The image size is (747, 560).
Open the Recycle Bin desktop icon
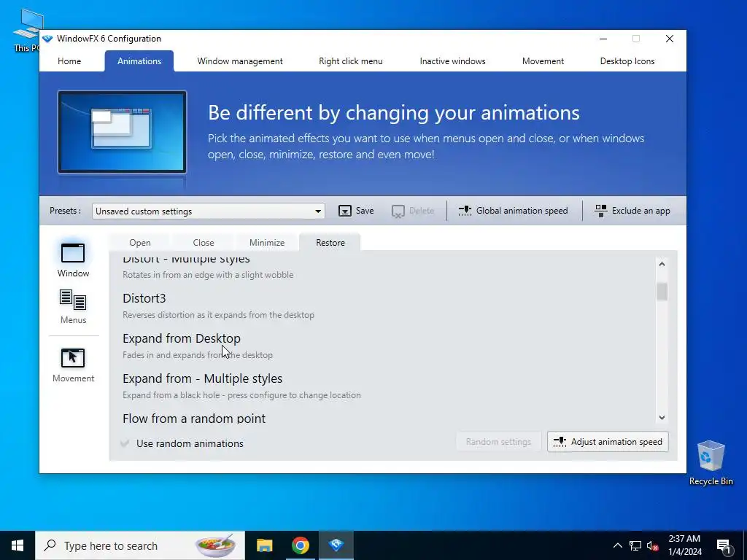(711, 462)
